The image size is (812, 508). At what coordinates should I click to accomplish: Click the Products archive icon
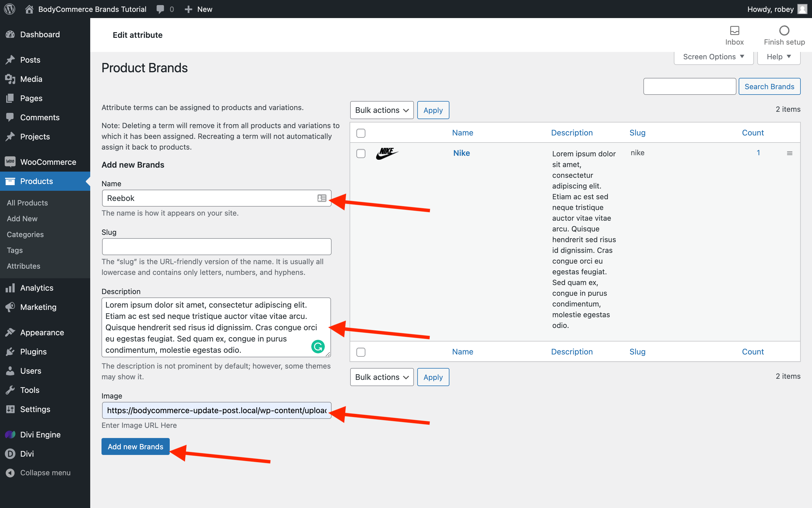(x=10, y=181)
